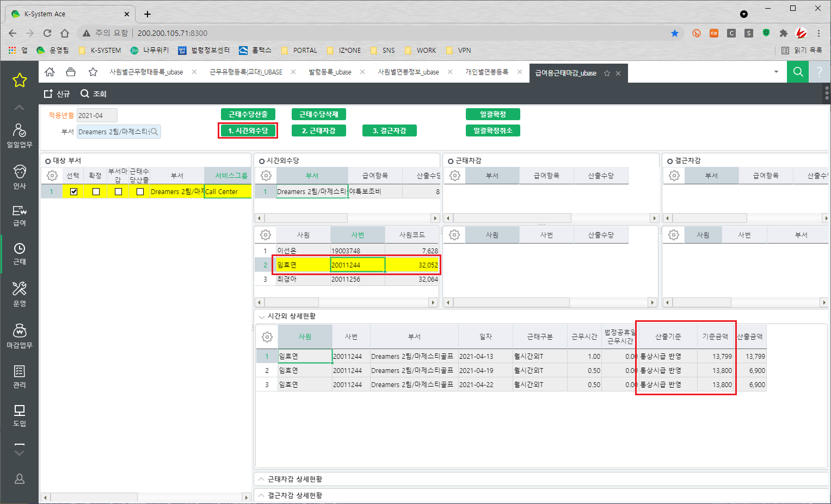Click the green search magnifier button

click(798, 72)
